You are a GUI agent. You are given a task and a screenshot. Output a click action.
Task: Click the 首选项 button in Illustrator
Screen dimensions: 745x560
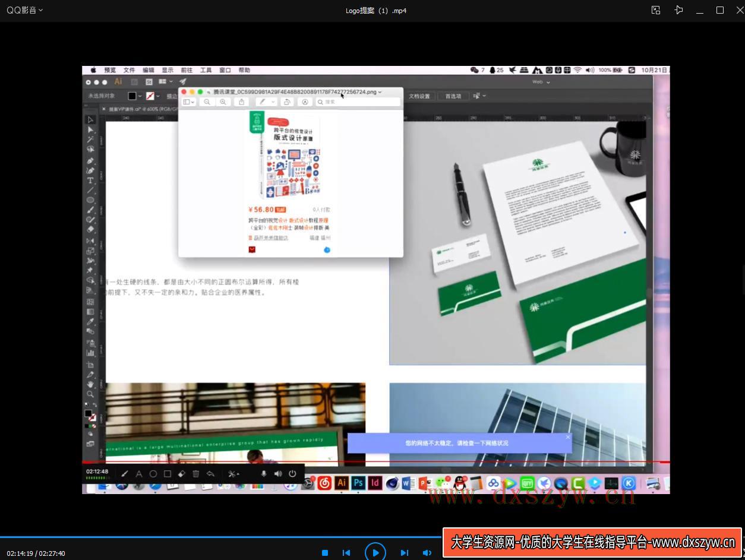pos(453,96)
